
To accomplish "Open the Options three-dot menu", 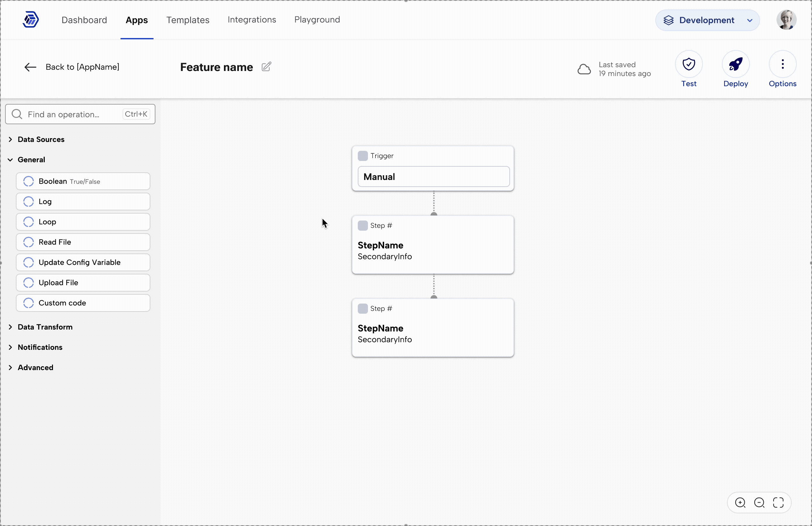I will tap(782, 64).
